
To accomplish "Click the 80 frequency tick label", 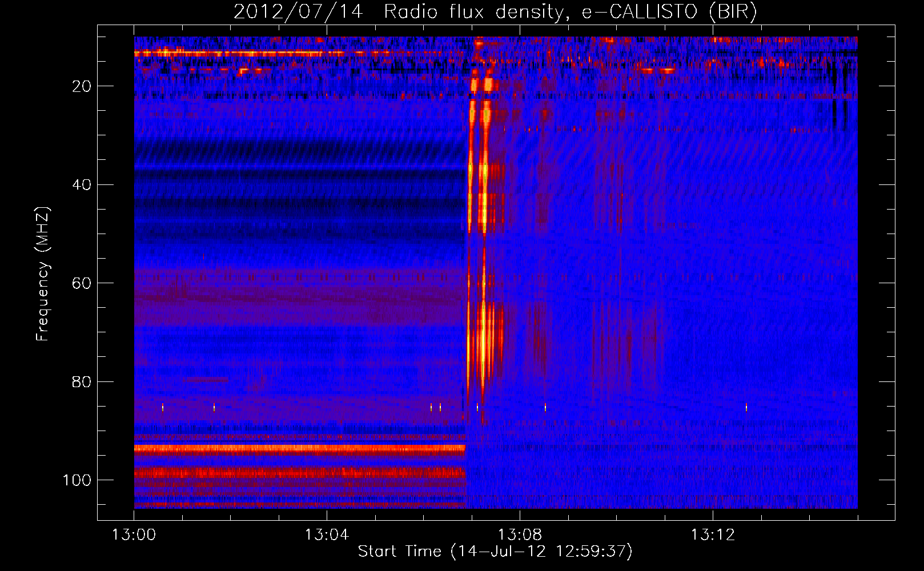I will coord(82,381).
